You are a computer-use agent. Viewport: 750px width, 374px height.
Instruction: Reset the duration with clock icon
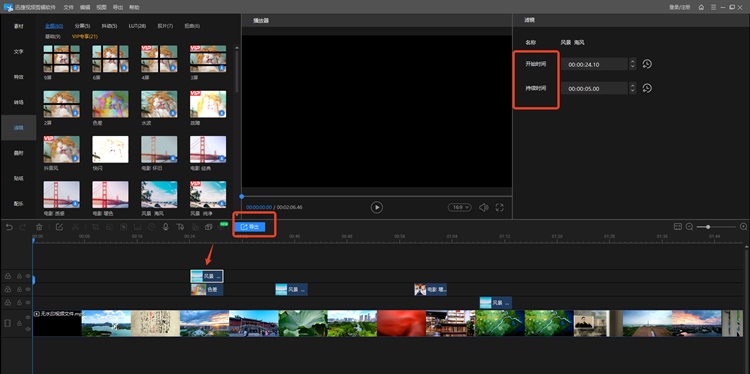647,88
